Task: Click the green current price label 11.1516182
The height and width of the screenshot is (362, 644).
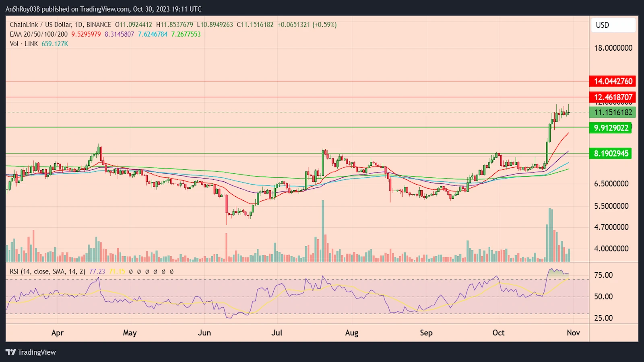Action: (613, 113)
